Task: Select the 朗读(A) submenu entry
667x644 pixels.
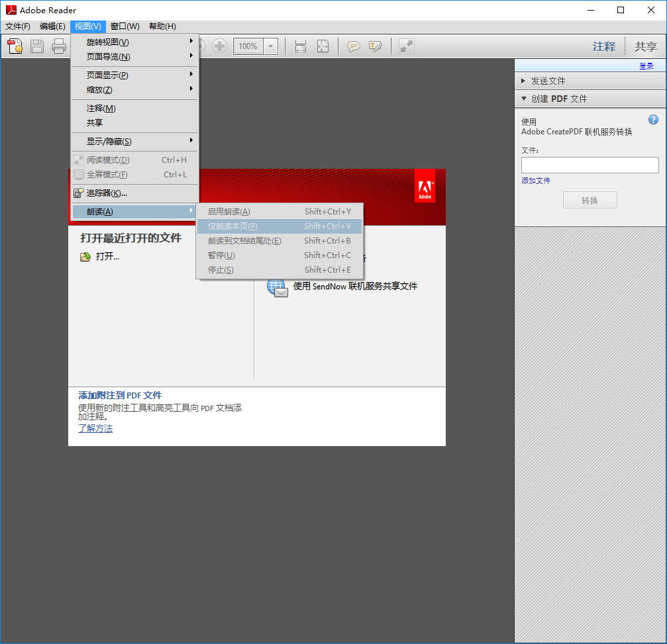Action: coord(135,211)
